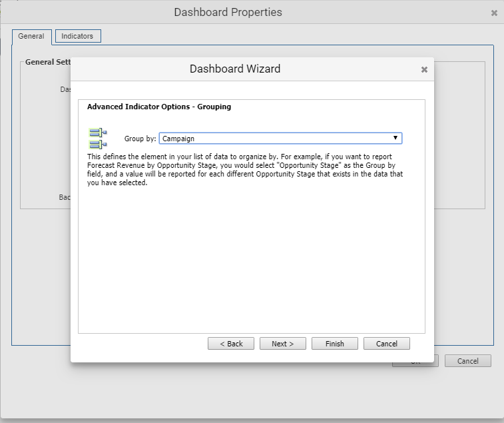
Task: Click the General Settings group label
Action: click(47, 62)
